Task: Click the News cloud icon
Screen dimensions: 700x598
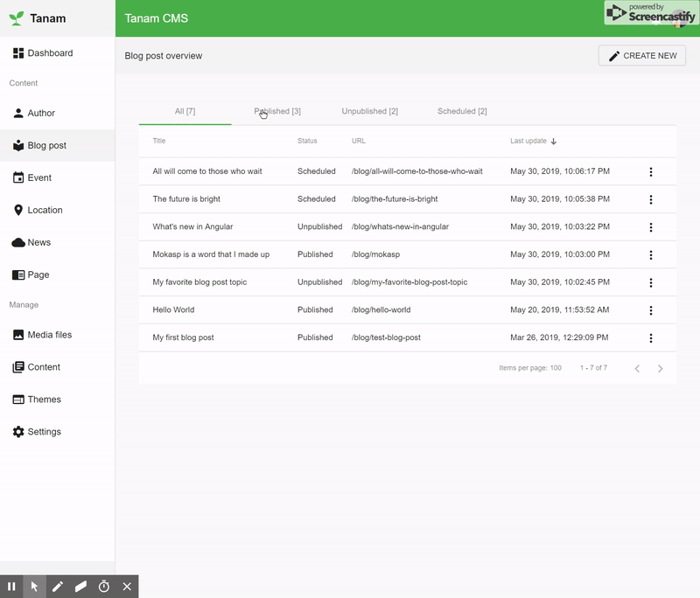Action: tap(18, 242)
